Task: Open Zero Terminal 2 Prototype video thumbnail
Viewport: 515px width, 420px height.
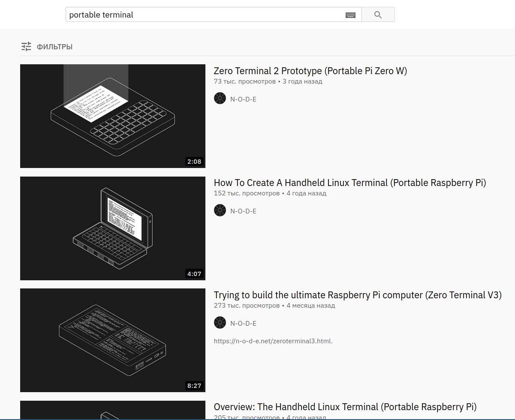Action: click(113, 116)
